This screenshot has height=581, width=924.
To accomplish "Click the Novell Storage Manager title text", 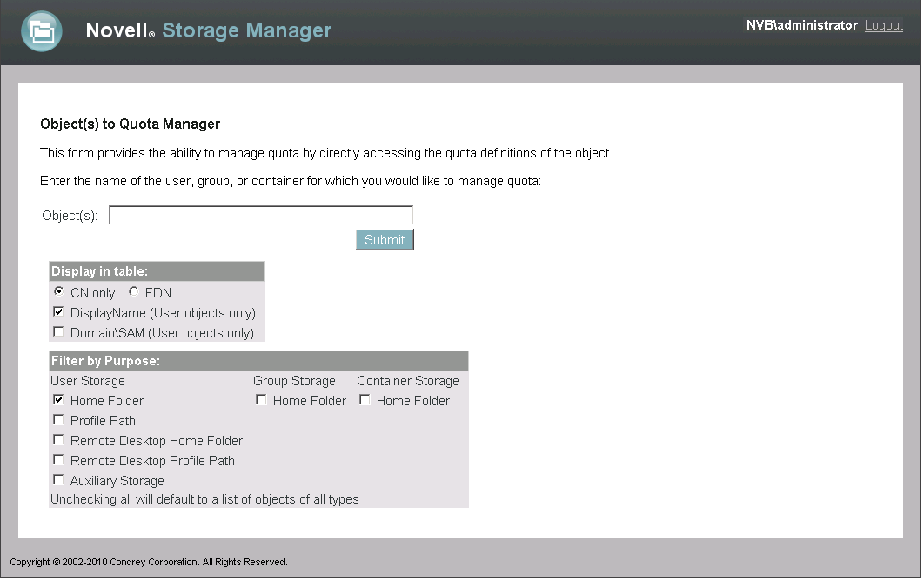I will pyautogui.click(x=208, y=30).
